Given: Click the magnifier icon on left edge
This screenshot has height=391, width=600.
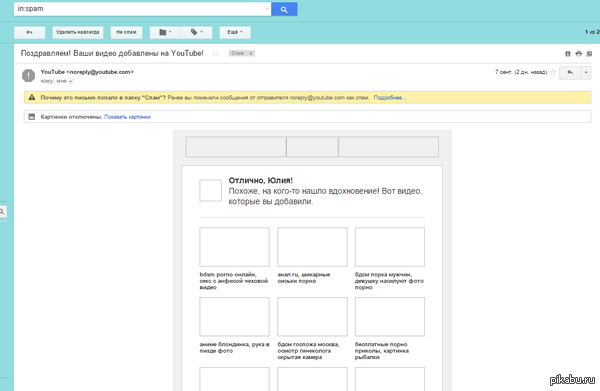Looking at the screenshot, I should [2, 212].
